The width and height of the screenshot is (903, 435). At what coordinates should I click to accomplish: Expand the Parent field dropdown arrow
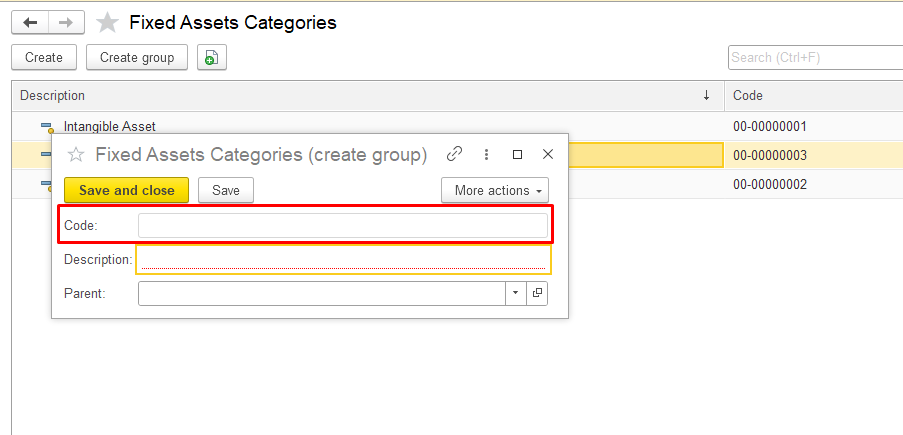tap(515, 293)
